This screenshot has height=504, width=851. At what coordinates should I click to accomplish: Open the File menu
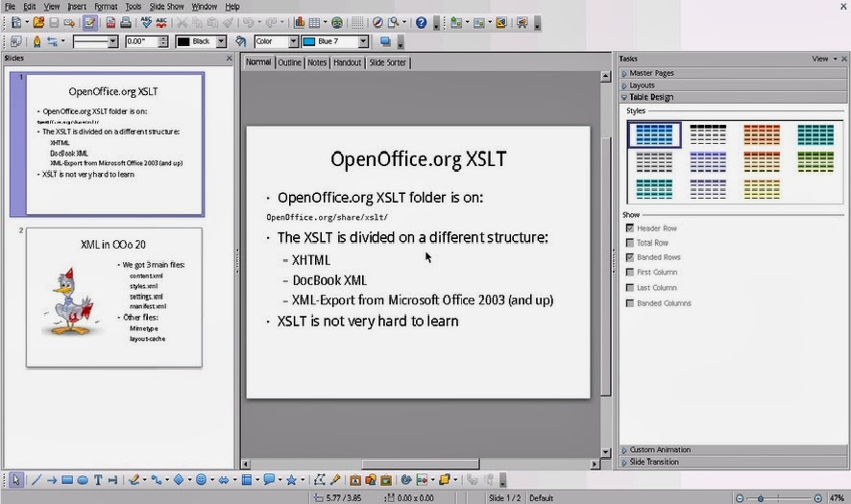click(x=10, y=7)
